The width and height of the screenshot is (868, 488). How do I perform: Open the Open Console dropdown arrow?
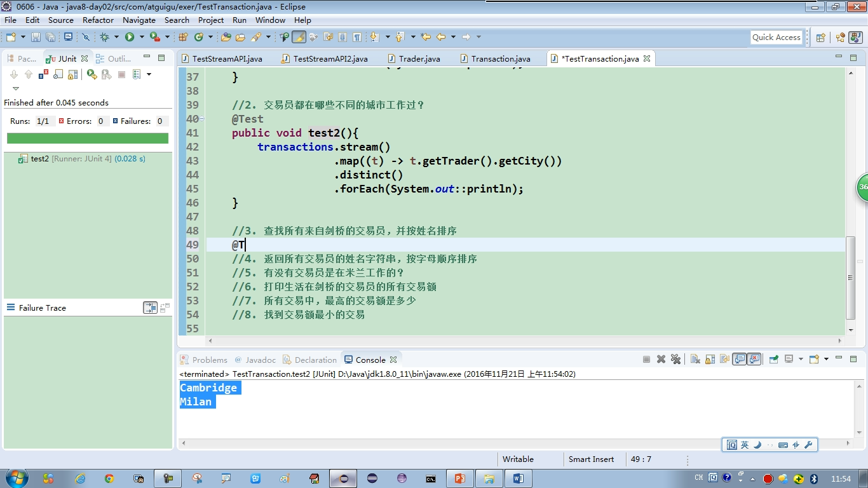(x=826, y=360)
